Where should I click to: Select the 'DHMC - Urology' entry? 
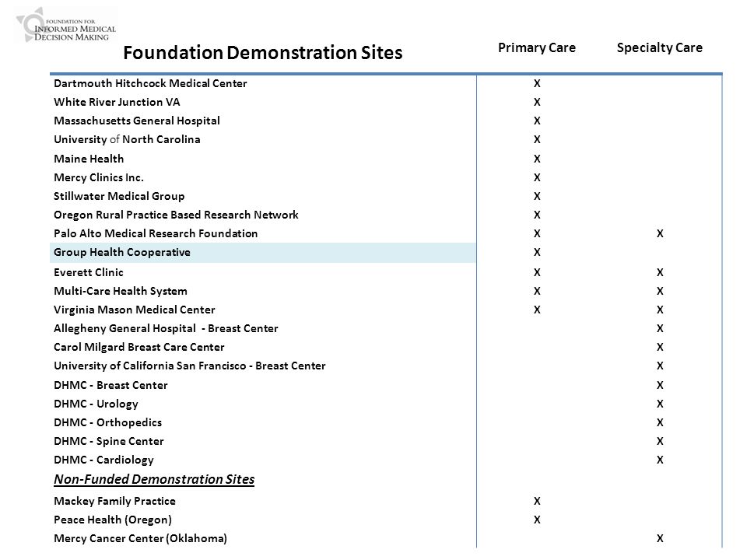point(96,404)
